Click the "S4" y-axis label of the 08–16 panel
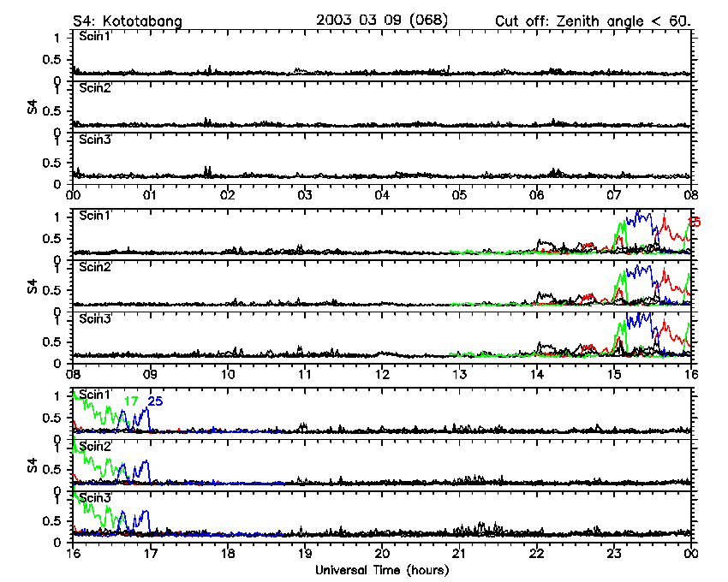728x582 pixels. [32, 287]
